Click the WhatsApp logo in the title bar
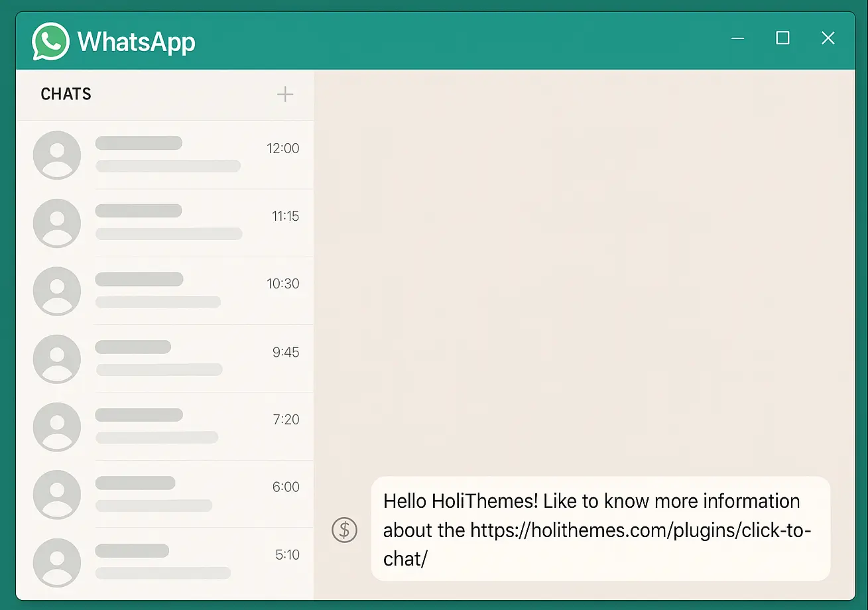 pos(50,40)
